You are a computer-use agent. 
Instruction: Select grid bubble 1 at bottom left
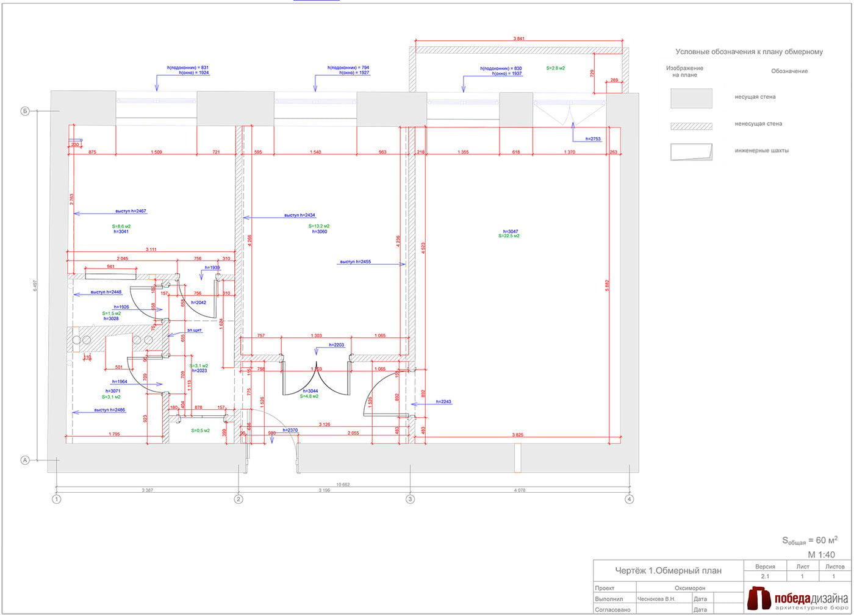tap(57, 498)
